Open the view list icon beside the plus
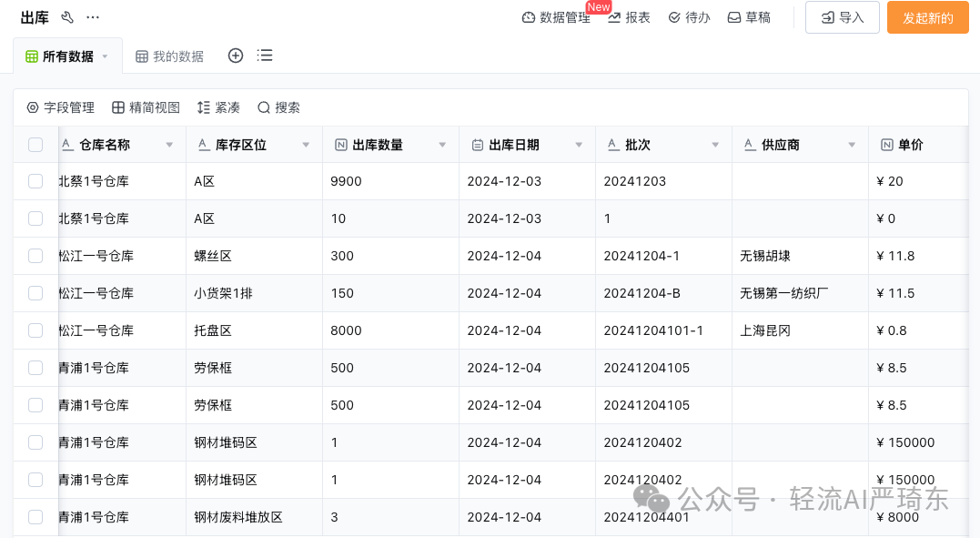980x538 pixels. point(264,56)
